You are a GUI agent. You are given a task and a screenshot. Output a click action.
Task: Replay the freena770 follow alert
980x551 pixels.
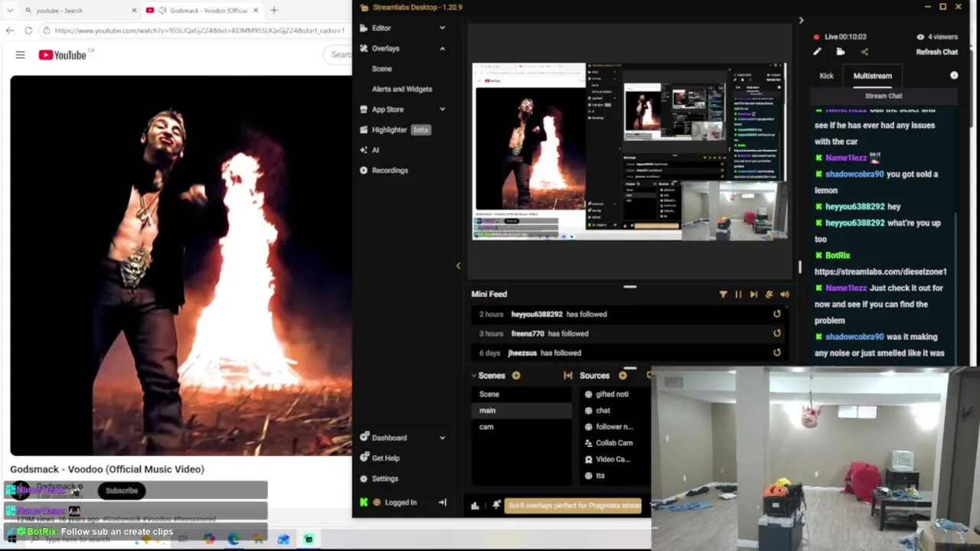[x=776, y=333]
